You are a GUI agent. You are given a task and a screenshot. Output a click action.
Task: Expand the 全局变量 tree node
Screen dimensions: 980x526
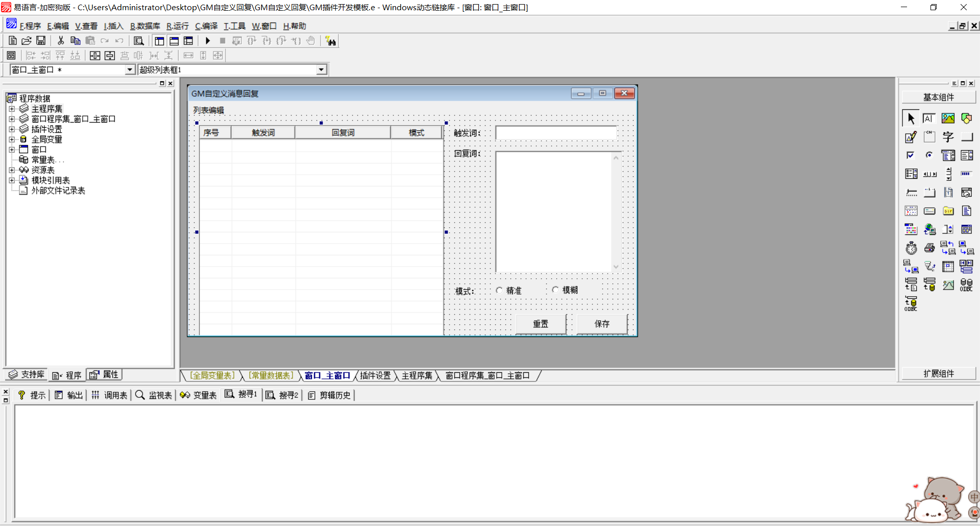tap(12, 139)
